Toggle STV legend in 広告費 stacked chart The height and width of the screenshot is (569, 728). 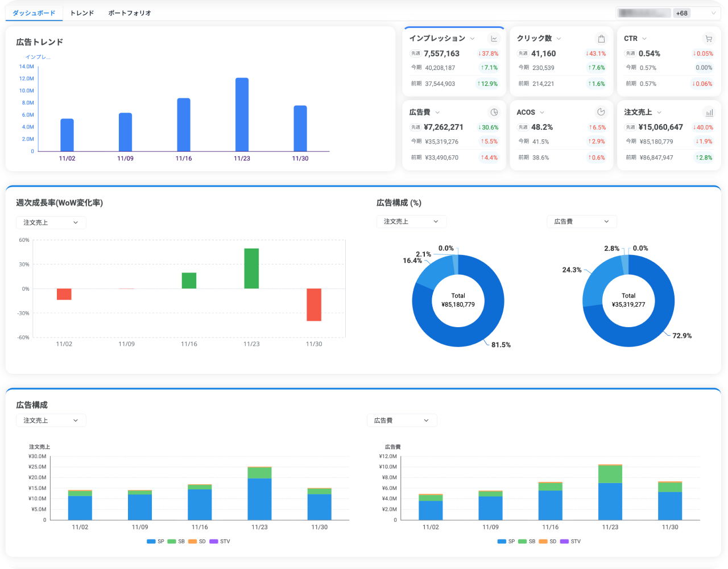pyautogui.click(x=570, y=542)
